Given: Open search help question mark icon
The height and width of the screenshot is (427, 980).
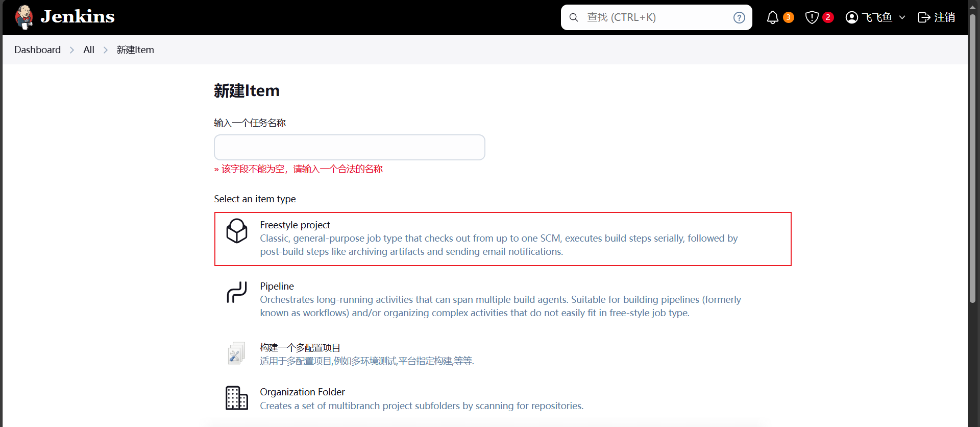Looking at the screenshot, I should pyautogui.click(x=739, y=17).
